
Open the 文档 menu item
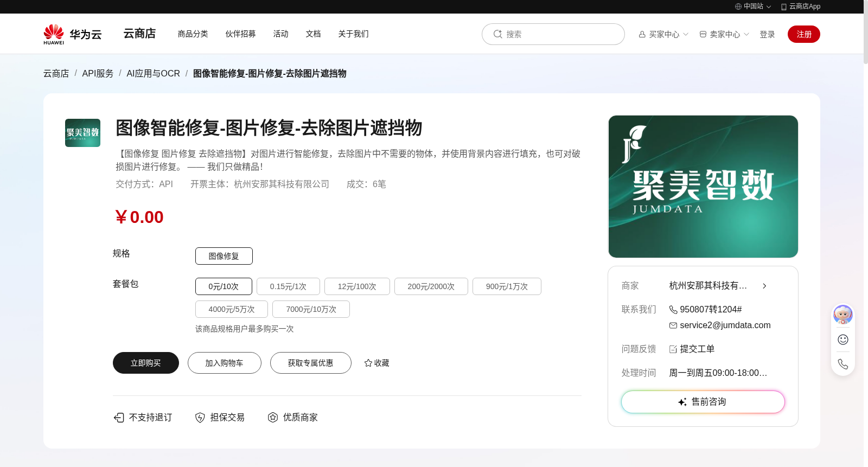314,34
